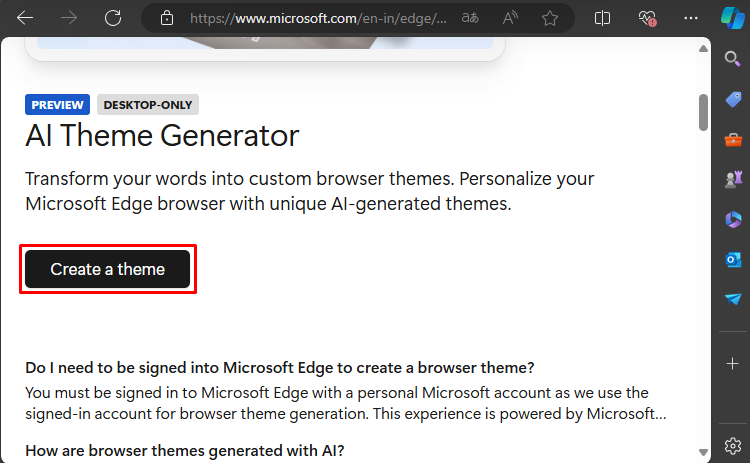The height and width of the screenshot is (463, 750).
Task: Open Shopping tag in sidebar
Action: (x=733, y=99)
